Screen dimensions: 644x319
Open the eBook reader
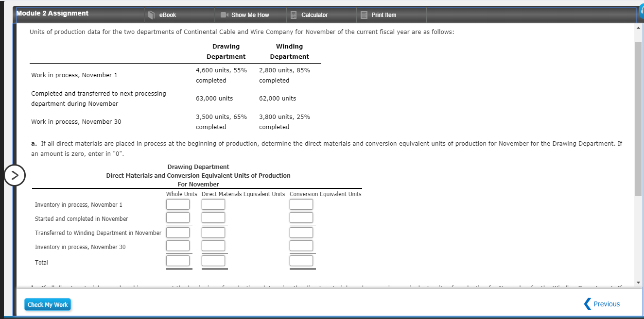tap(163, 15)
